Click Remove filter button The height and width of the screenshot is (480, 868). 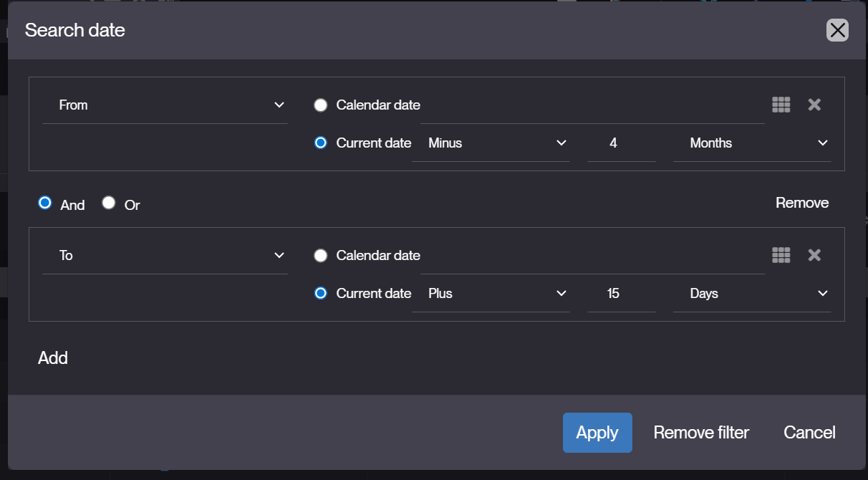click(x=701, y=433)
